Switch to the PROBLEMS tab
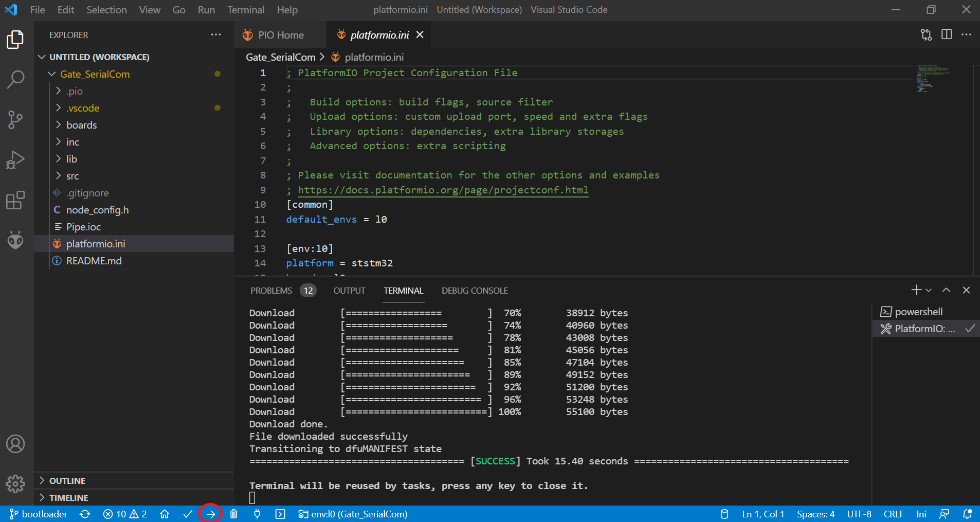The height and width of the screenshot is (522, 980). pyautogui.click(x=271, y=291)
